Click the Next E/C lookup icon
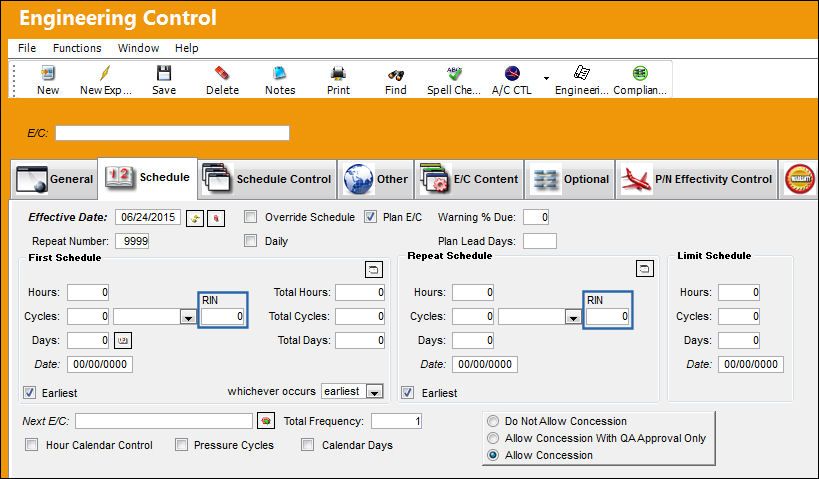 (266, 421)
